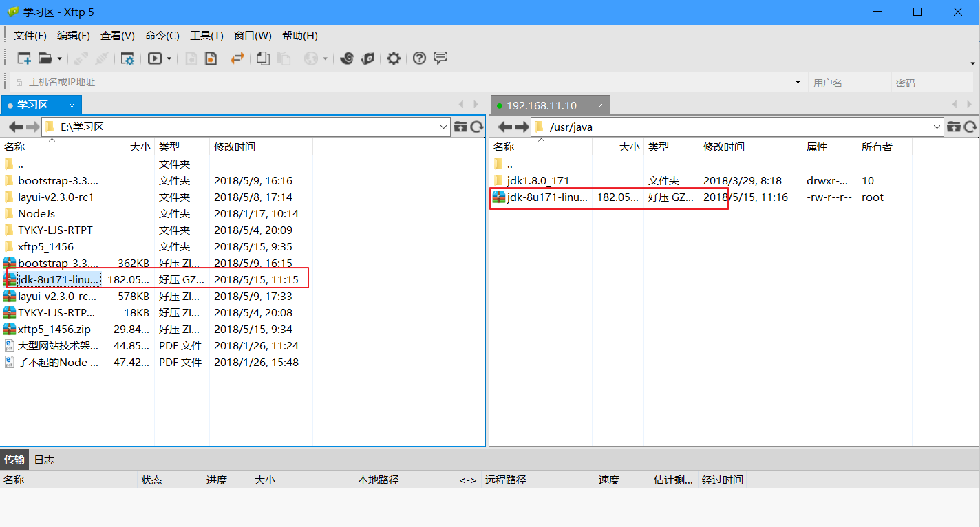Click the new terminal play icon
The image size is (980, 527).
point(155,58)
